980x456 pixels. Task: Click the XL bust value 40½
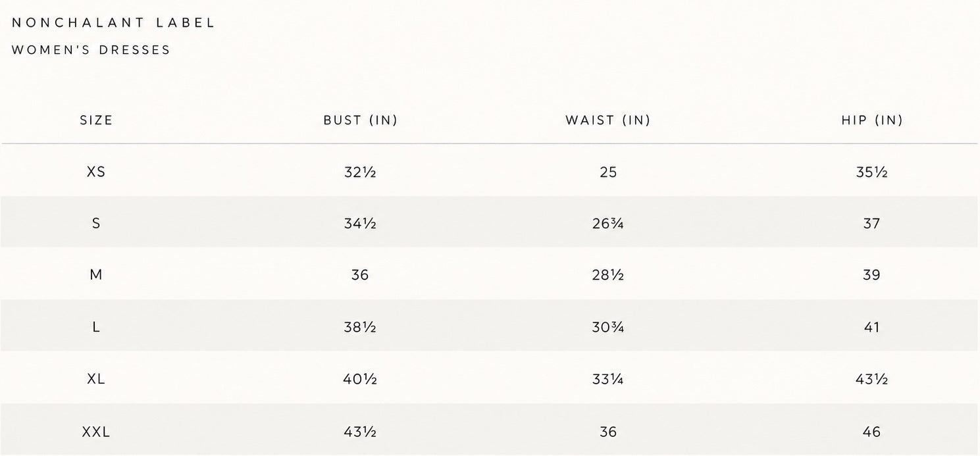click(360, 379)
